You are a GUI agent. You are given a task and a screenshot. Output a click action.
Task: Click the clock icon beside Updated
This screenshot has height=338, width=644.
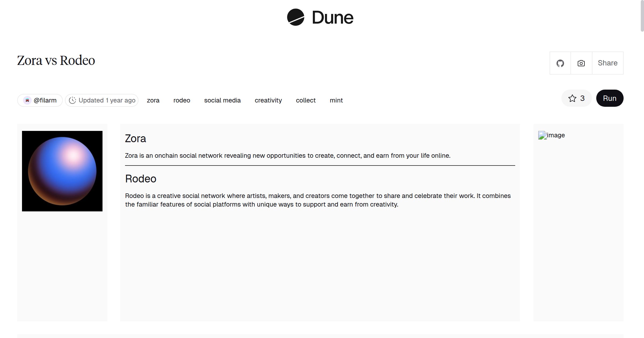72,100
